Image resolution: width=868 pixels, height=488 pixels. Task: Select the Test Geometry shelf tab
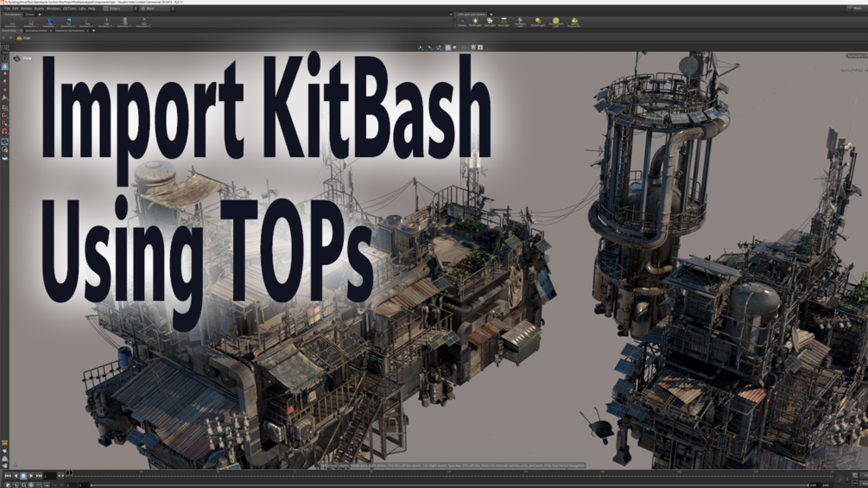(12, 15)
